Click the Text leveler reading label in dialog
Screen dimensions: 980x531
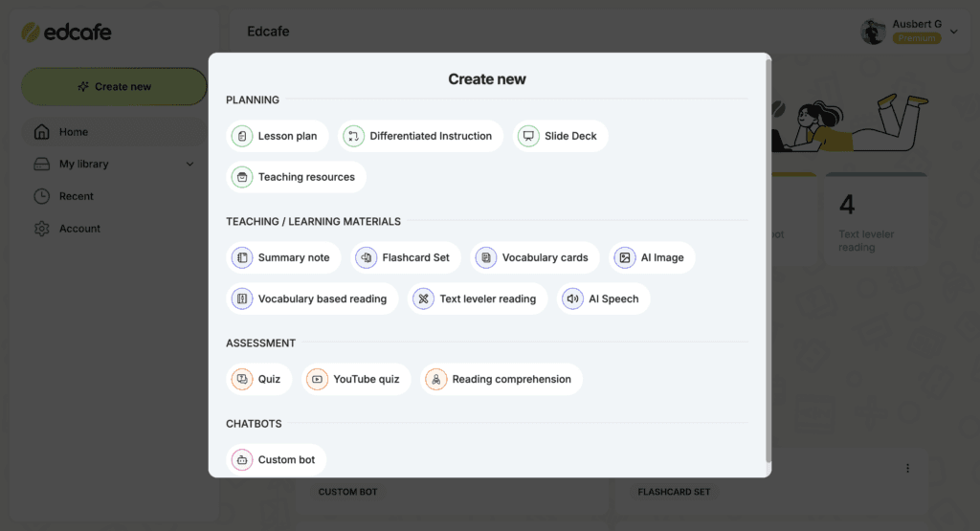tap(487, 299)
